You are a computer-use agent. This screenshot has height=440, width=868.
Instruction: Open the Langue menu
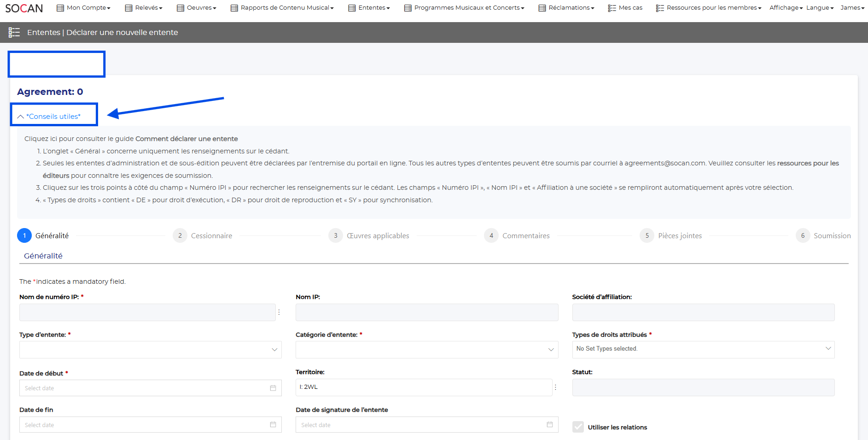[x=820, y=8]
